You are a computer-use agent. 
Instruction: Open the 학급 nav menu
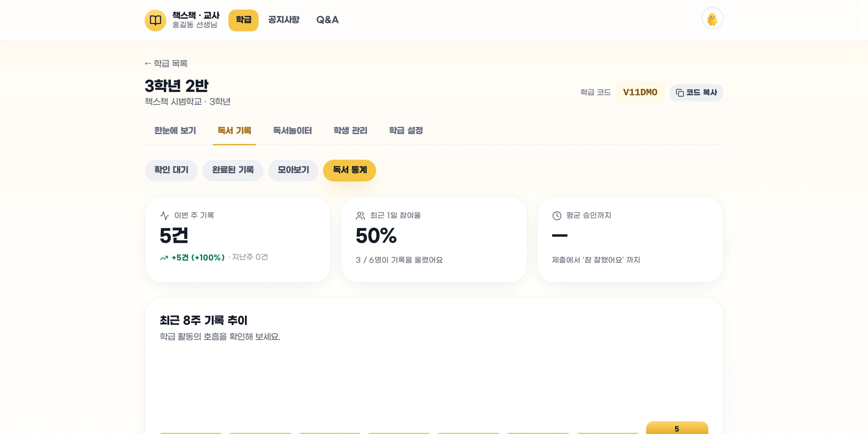coord(243,20)
